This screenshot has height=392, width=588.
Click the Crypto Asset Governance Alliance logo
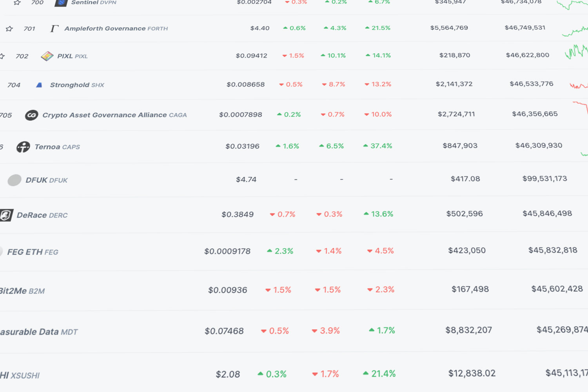31,115
